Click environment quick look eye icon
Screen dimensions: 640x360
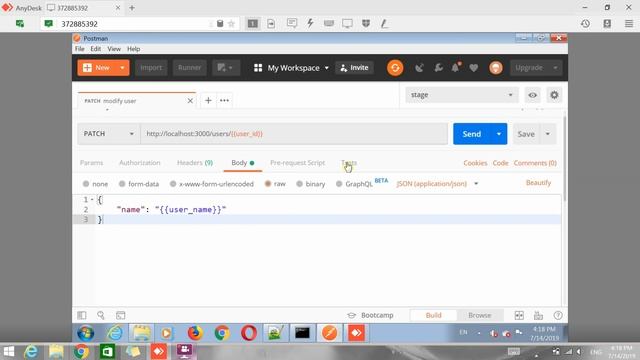(532, 95)
